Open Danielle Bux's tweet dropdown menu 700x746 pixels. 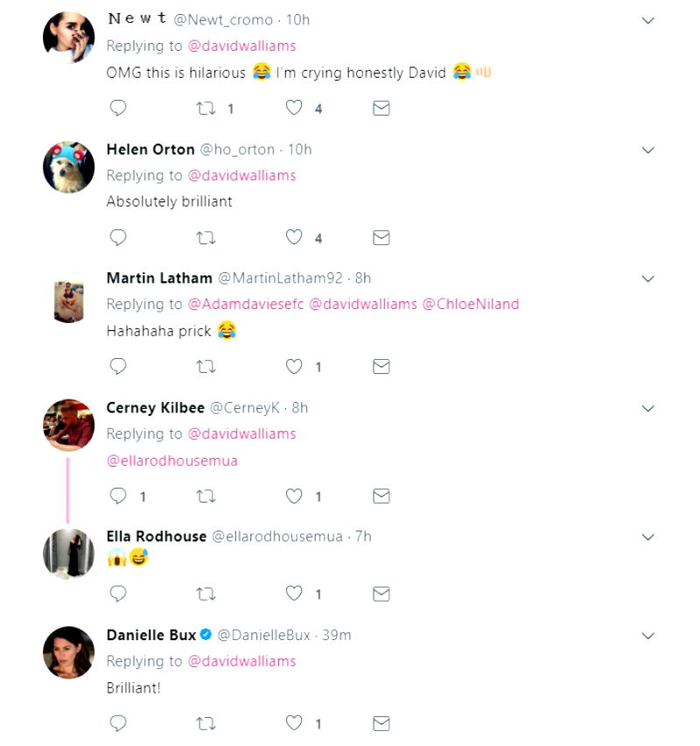coord(648,635)
